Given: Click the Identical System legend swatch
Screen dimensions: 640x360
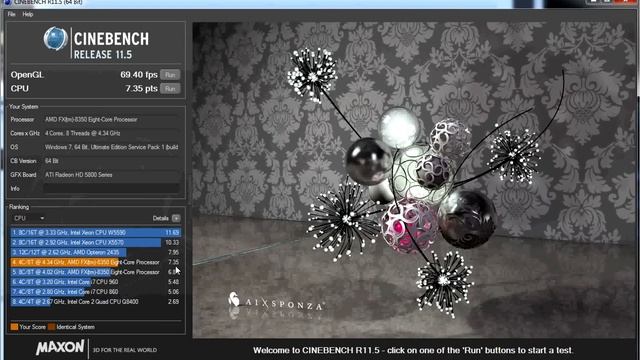Looking at the screenshot, I should tap(51, 327).
